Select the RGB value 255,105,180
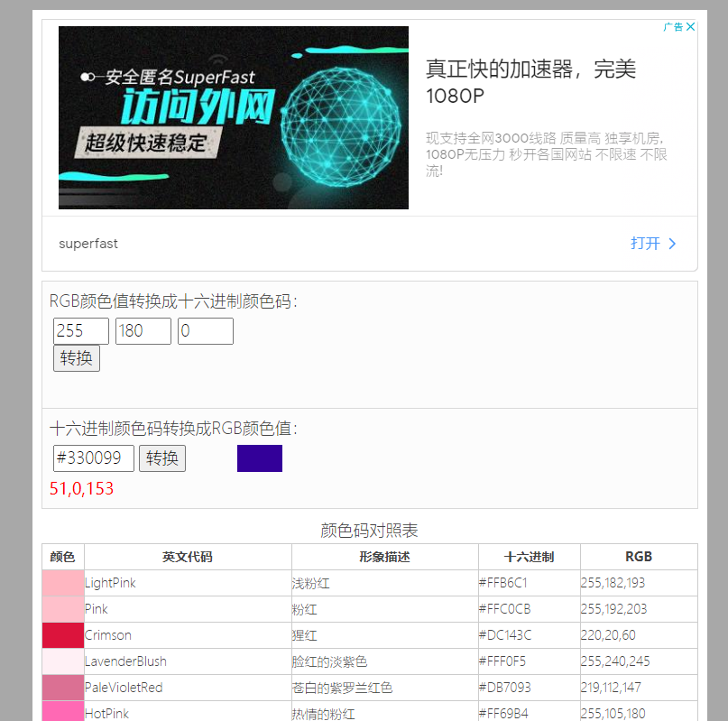This screenshot has height=721, width=728. pyautogui.click(x=613, y=714)
